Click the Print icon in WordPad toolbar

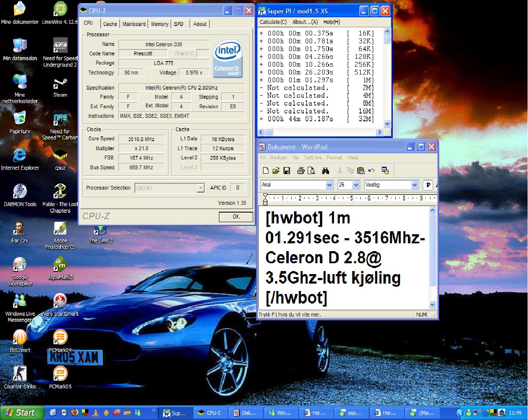coord(301,171)
